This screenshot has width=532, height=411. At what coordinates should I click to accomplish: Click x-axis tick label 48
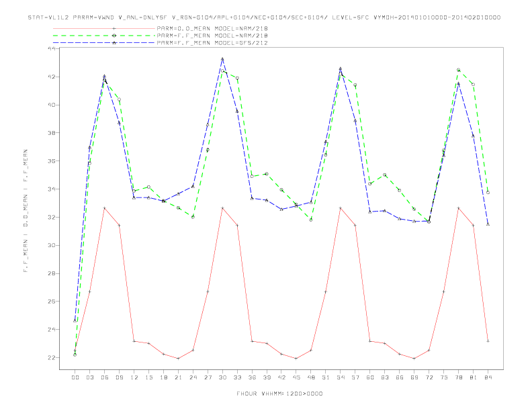(x=311, y=377)
